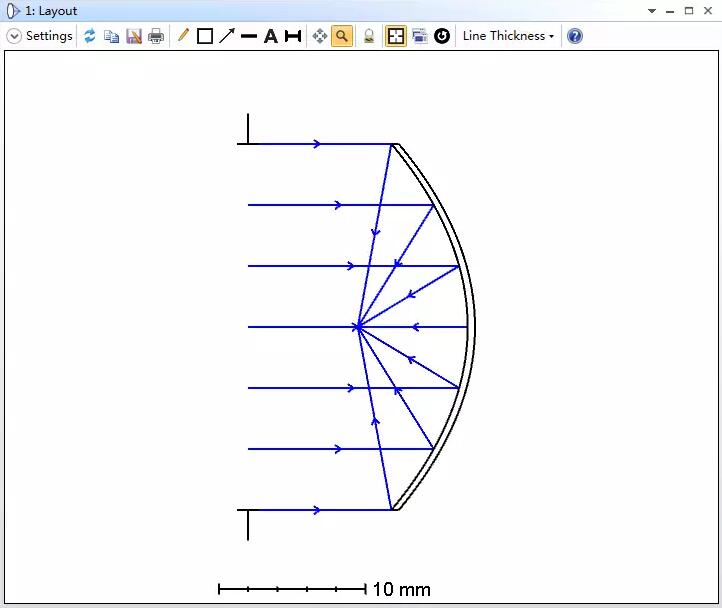Minimize the Layout window
This screenshot has height=608, width=722.
tap(670, 11)
